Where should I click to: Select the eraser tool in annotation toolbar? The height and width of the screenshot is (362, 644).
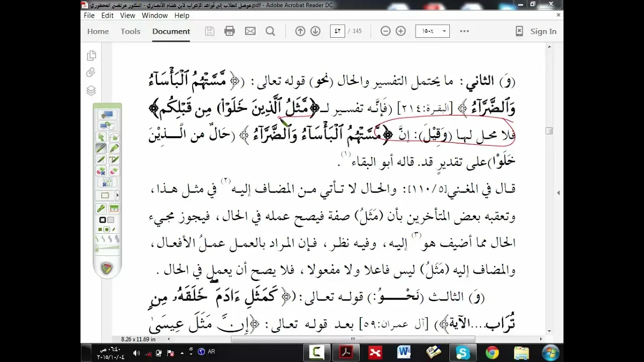[114, 171]
